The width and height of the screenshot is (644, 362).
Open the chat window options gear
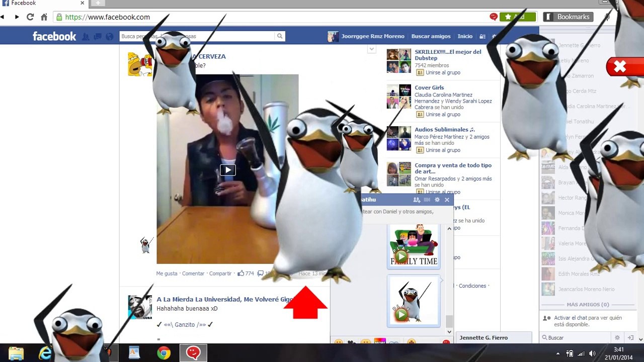point(437,200)
